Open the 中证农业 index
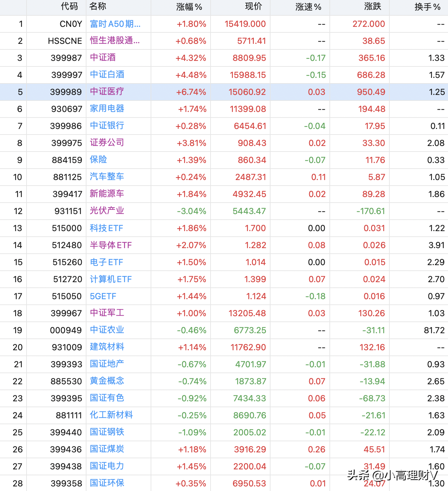 (x=107, y=330)
